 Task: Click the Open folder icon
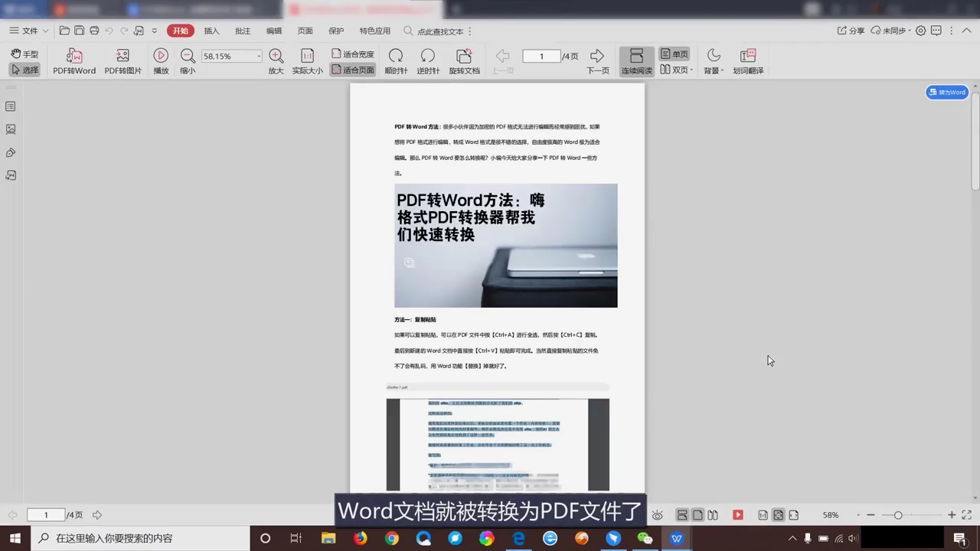(64, 31)
